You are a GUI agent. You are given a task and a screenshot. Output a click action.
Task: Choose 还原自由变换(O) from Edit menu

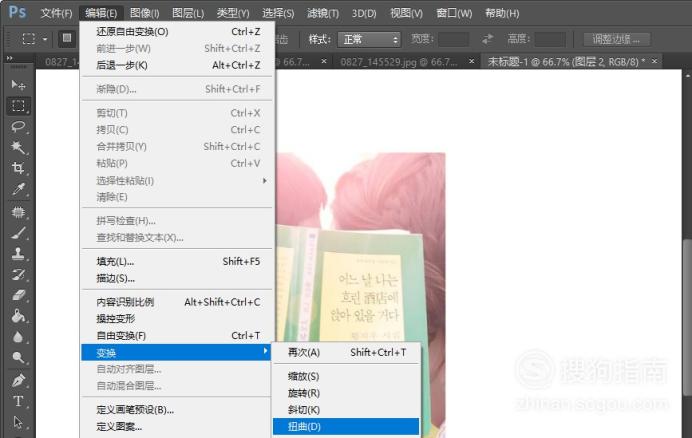(177, 32)
